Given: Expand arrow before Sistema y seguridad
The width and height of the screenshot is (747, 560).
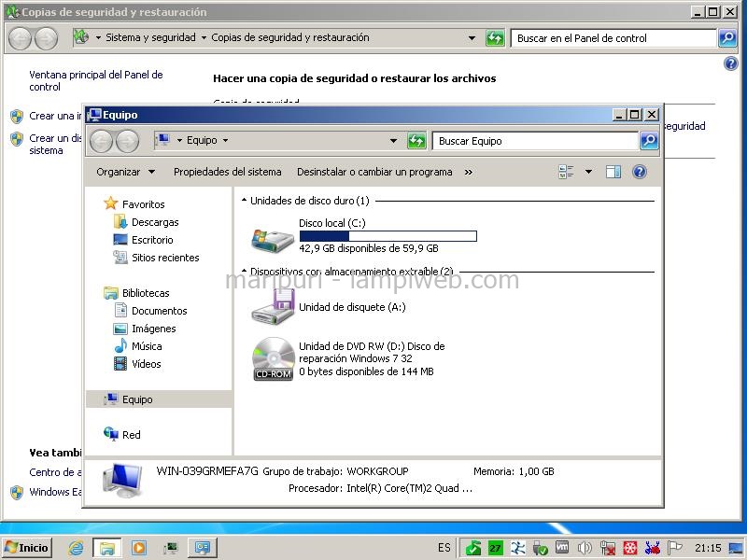Looking at the screenshot, I should [98, 37].
